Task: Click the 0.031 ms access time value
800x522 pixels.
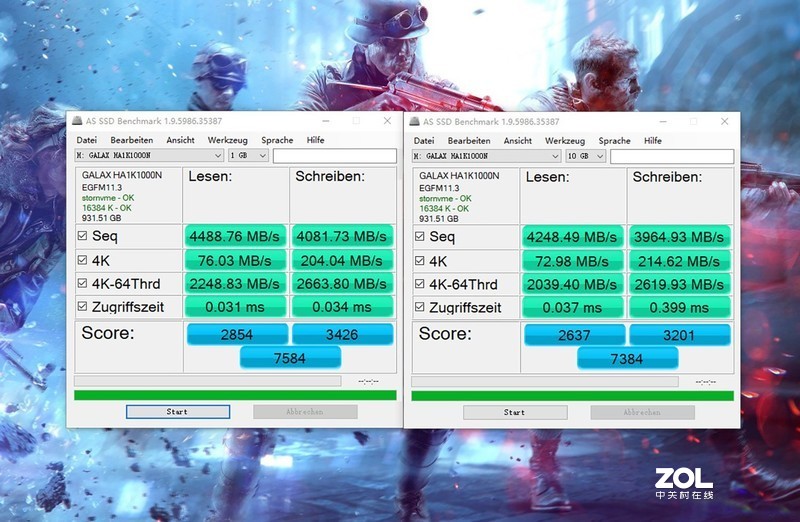Action: (x=235, y=307)
